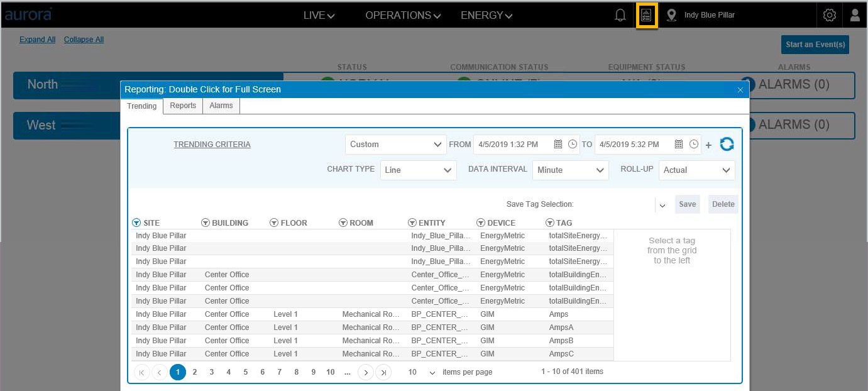Open the user profile icon
Image resolution: width=868 pixels, height=391 pixels.
click(x=855, y=16)
